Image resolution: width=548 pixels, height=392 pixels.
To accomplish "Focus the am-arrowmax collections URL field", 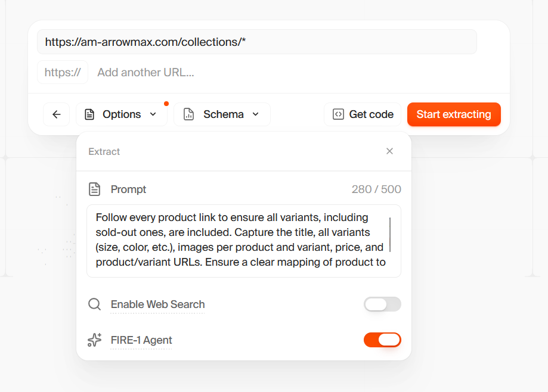I will pos(256,42).
